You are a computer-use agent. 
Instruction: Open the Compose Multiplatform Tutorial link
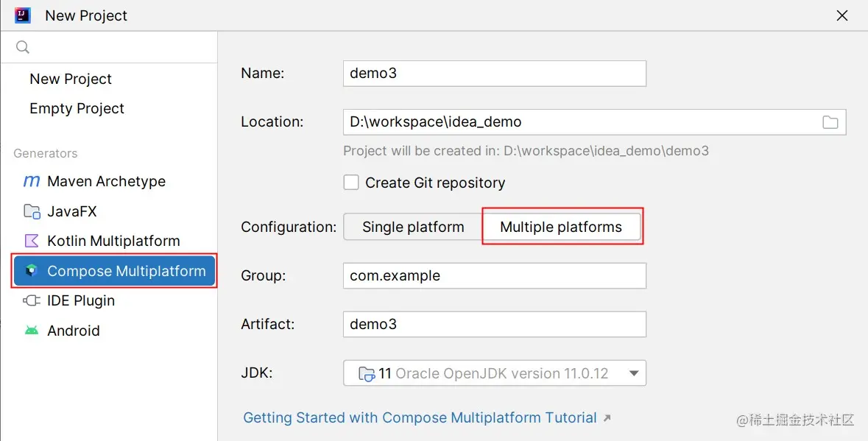point(420,417)
